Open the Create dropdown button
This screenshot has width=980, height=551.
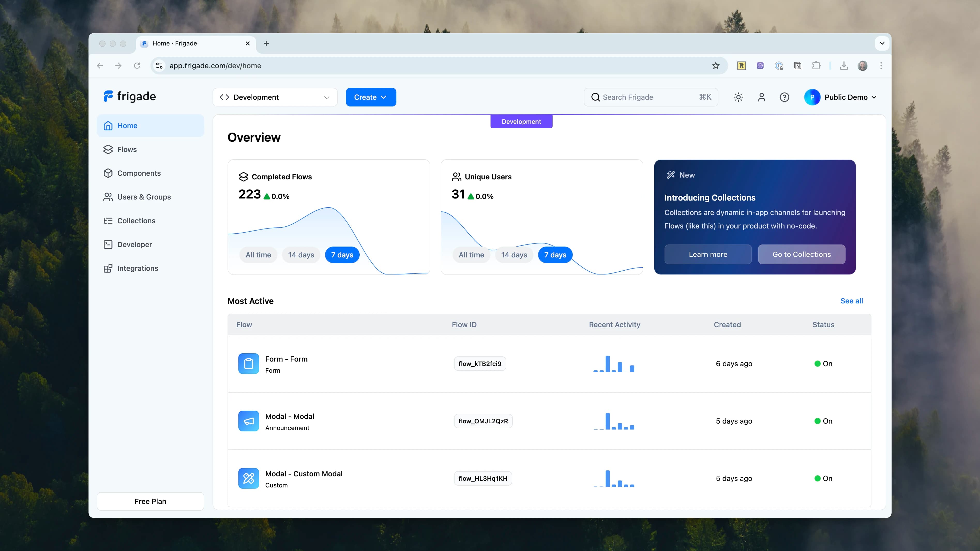[x=371, y=97]
